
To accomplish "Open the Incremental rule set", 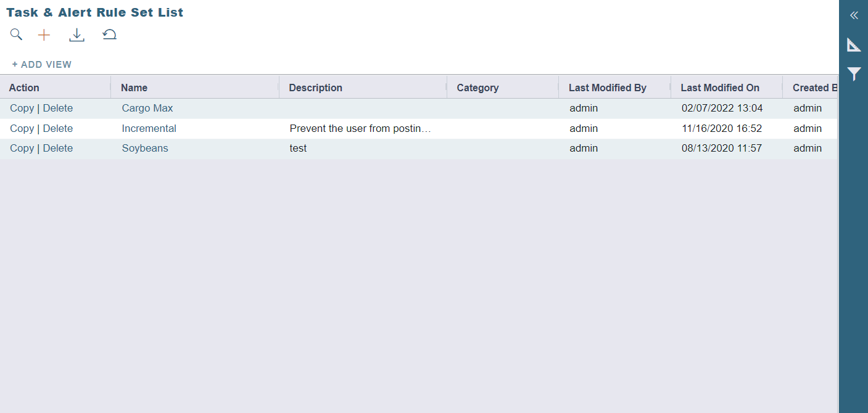I will (x=149, y=129).
